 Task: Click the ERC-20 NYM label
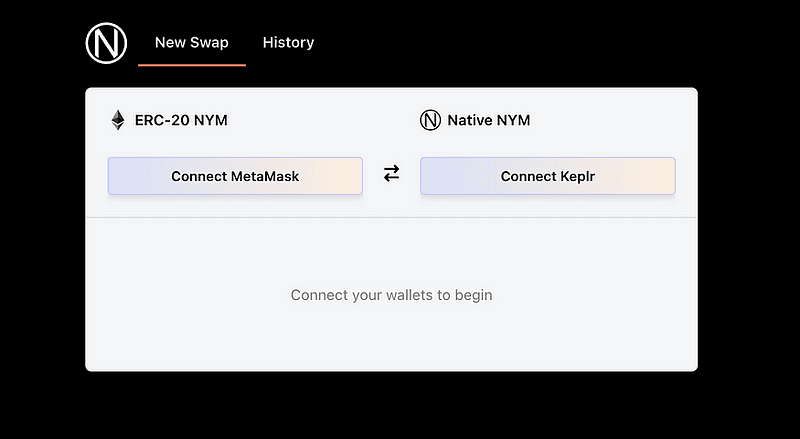point(181,121)
